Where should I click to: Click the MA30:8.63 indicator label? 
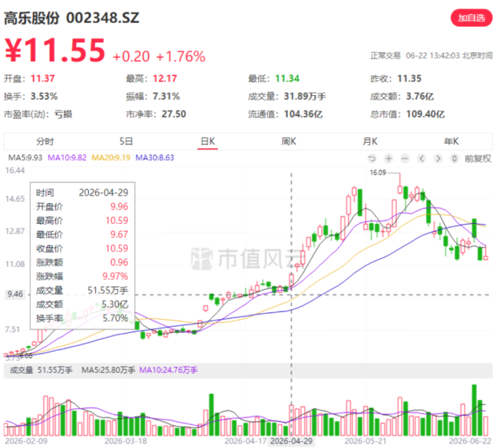coord(154,158)
